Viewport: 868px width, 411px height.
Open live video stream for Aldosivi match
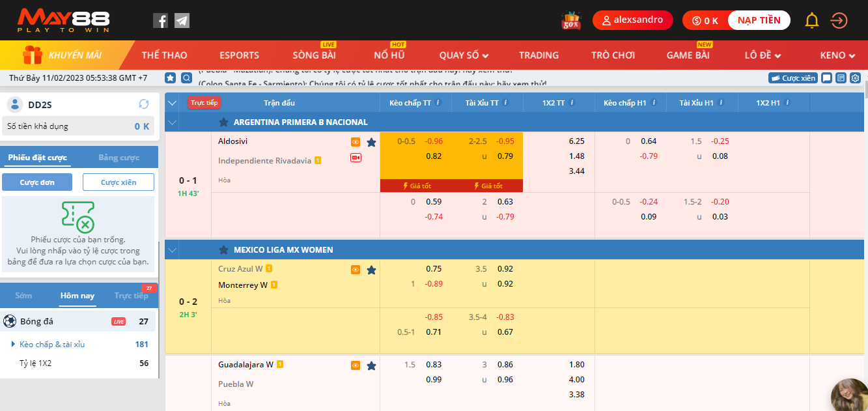pos(356,158)
